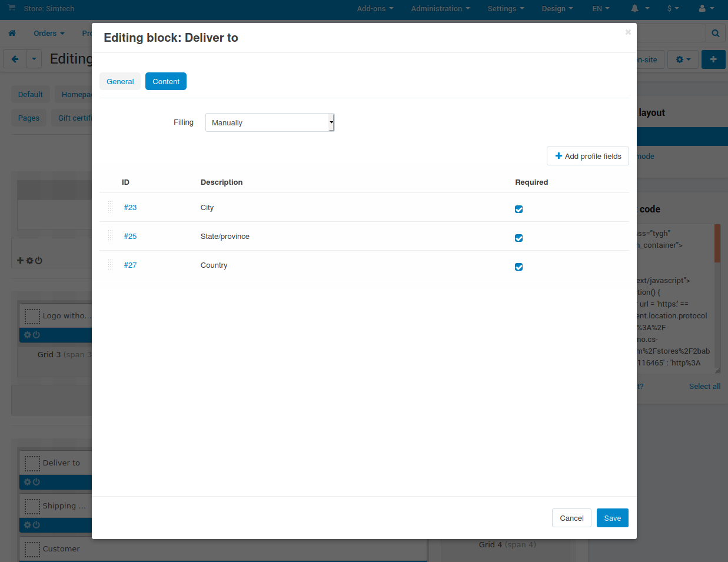Viewport: 728px width, 562px height.
Task: Open the Administration menu
Action: point(440,9)
